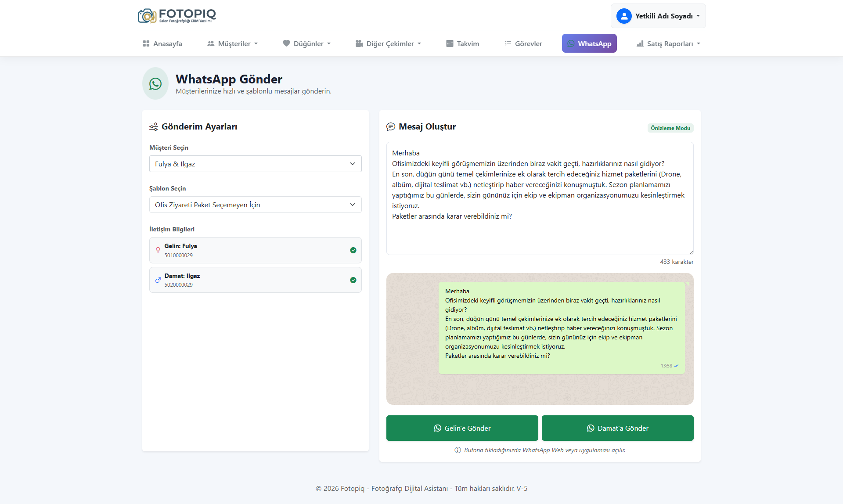The height and width of the screenshot is (504, 843).
Task: Open the Şablon Seçin dropdown
Action: tap(255, 205)
